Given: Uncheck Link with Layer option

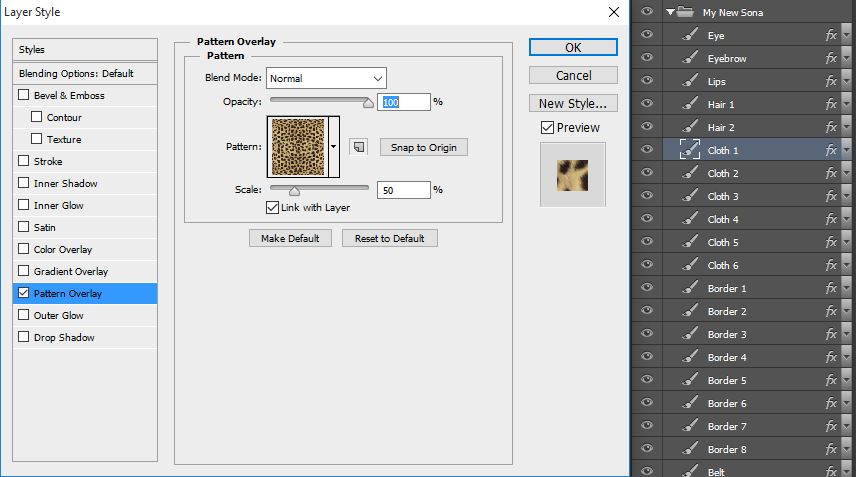Looking at the screenshot, I should [272, 207].
